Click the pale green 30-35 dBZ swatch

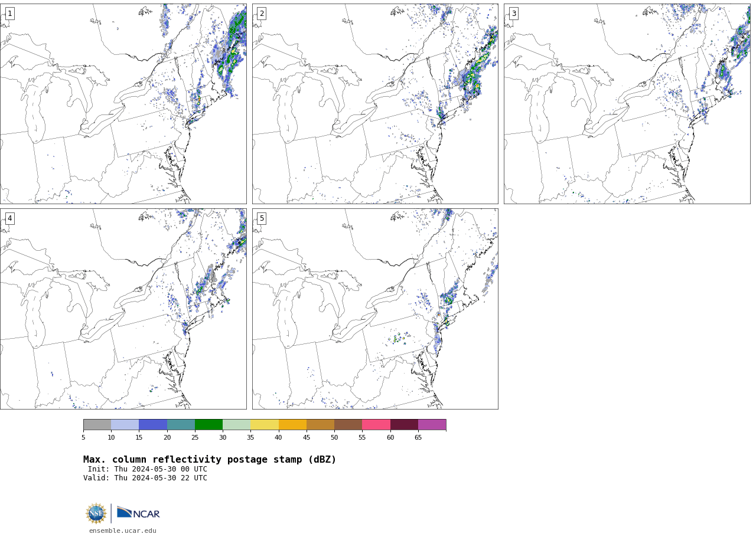pyautogui.click(x=236, y=425)
